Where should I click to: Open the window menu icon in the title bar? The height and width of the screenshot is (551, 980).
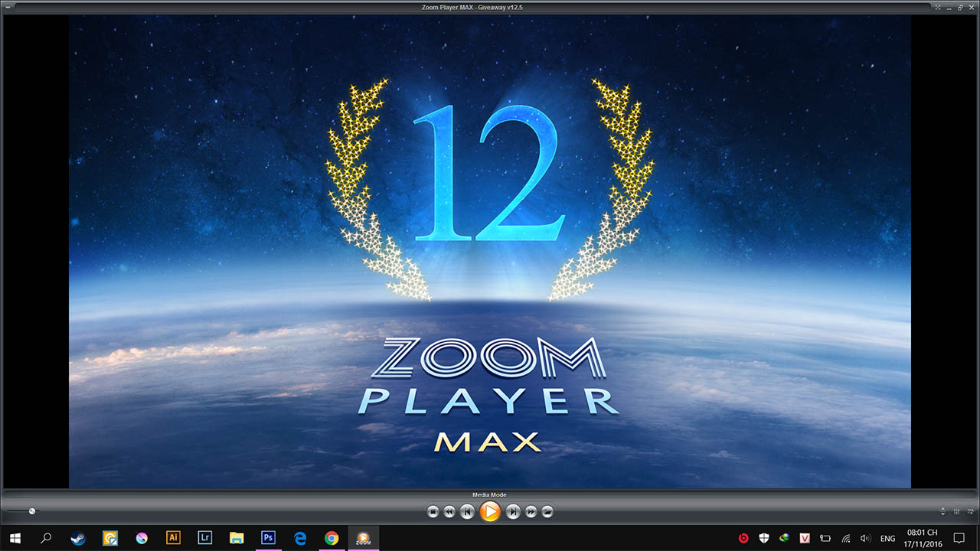pyautogui.click(x=9, y=8)
